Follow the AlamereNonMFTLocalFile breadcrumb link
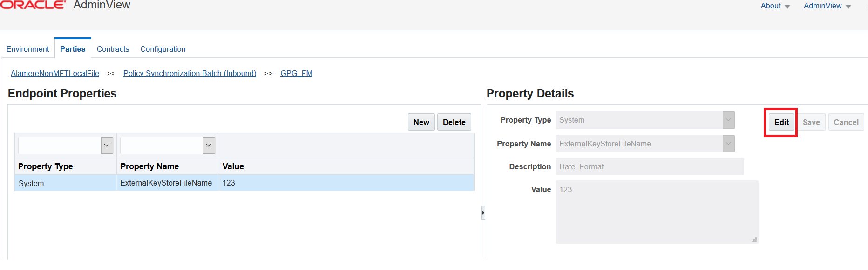The width and height of the screenshot is (868, 270). 54,73
